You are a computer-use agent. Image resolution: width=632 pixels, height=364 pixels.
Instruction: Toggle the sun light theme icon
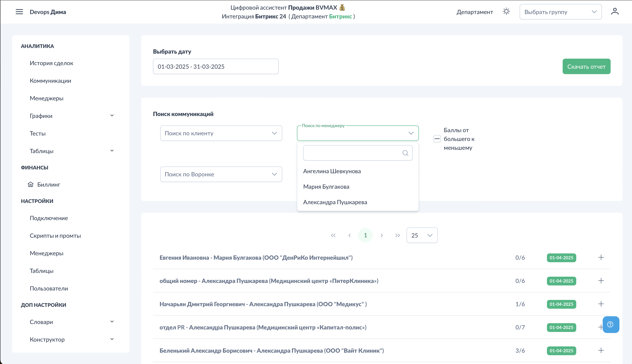[506, 12]
